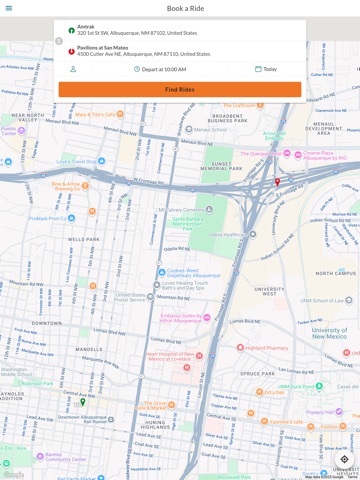Click the Huning Highlands label

click(x=155, y=424)
